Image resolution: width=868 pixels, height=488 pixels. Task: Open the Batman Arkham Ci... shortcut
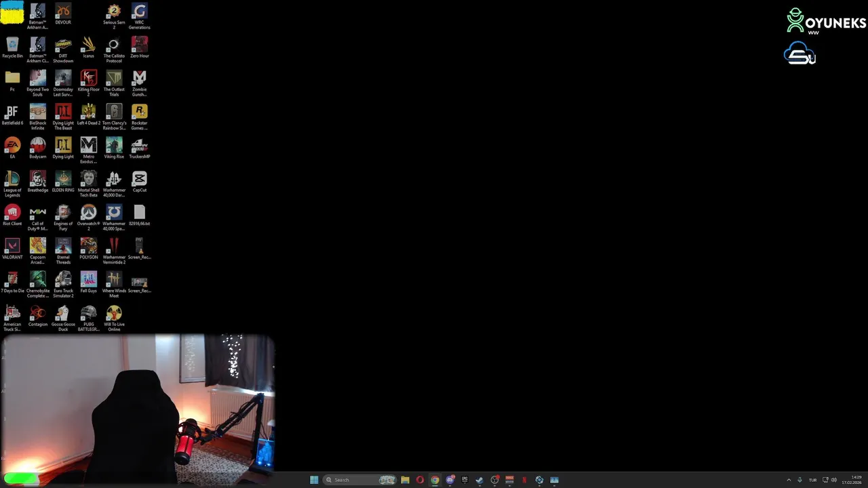click(x=37, y=49)
